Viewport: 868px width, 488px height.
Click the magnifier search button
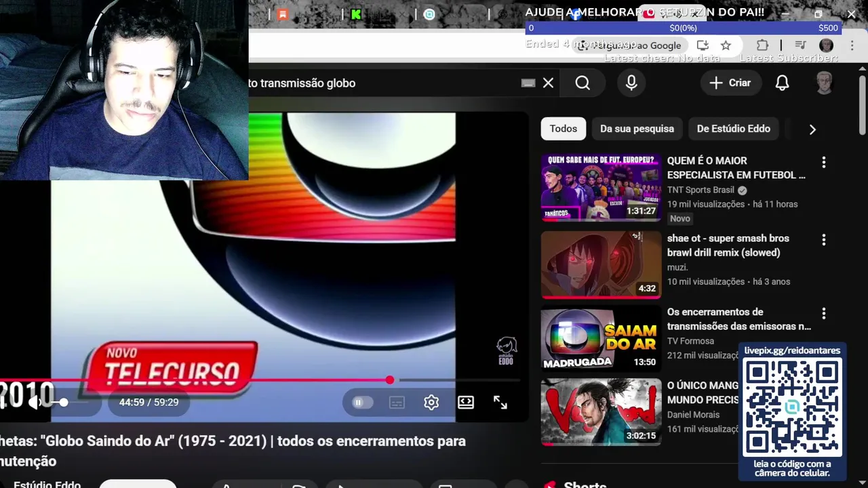click(583, 83)
